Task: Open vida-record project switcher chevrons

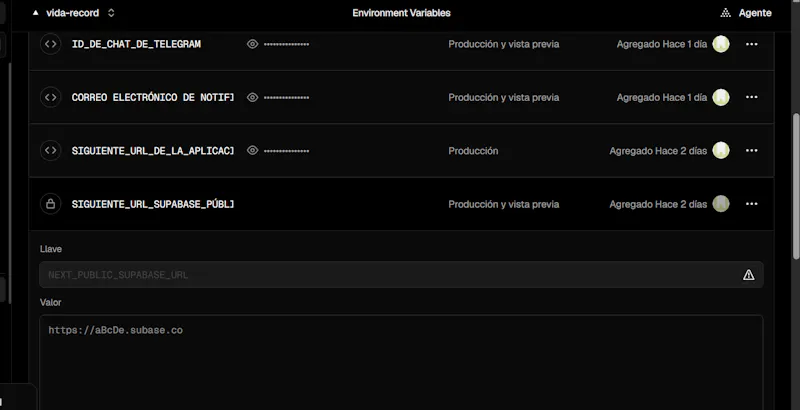Action: coord(111,13)
